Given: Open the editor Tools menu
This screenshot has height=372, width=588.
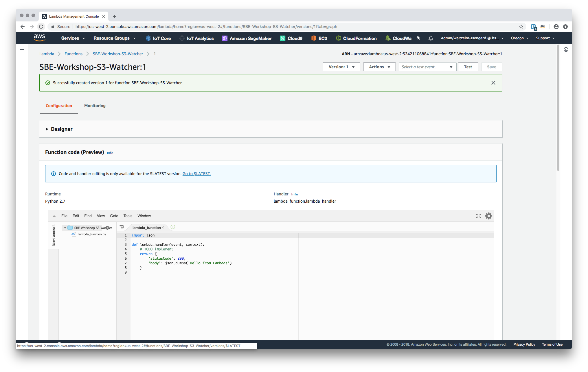Looking at the screenshot, I should click(128, 216).
